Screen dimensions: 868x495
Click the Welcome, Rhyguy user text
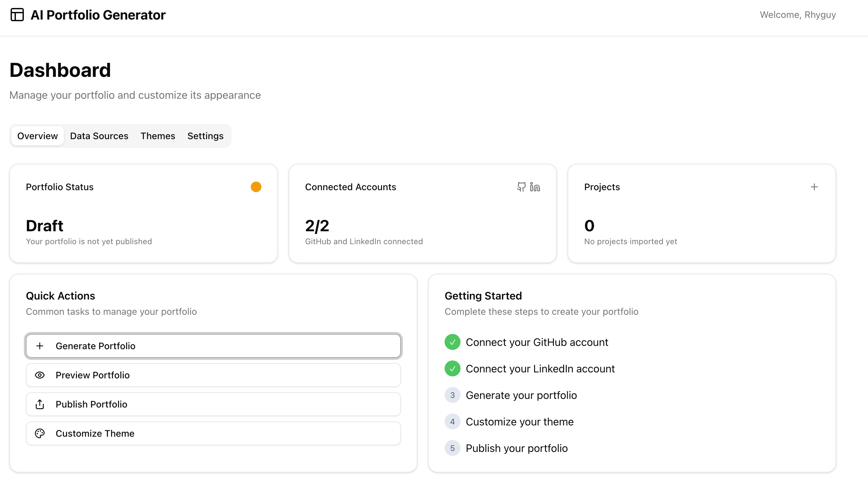798,15
